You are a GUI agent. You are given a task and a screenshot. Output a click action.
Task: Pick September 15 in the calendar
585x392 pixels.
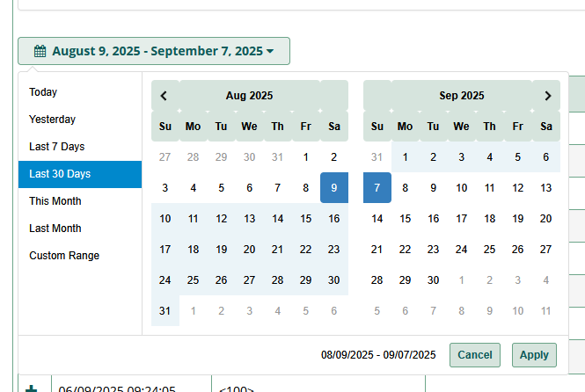coord(406,219)
